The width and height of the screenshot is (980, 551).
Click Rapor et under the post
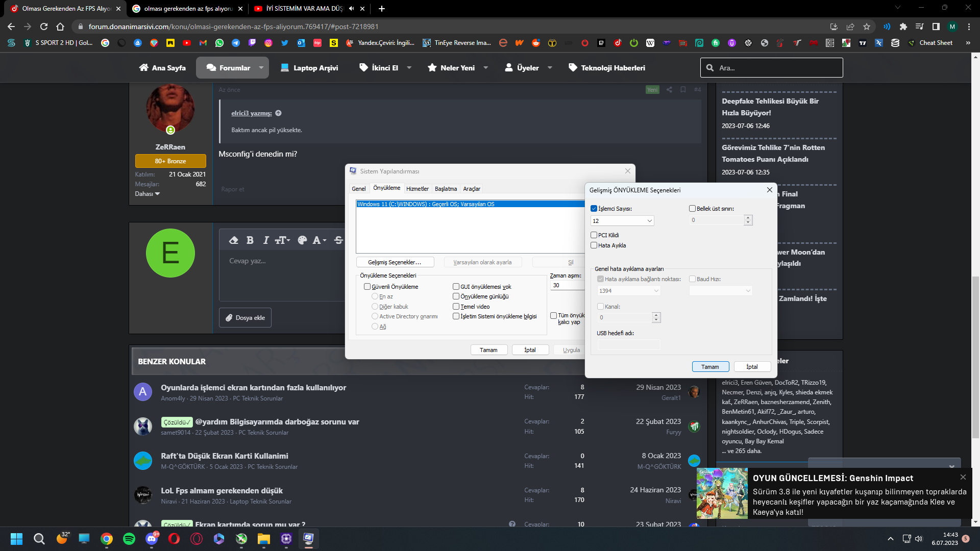coord(233,189)
